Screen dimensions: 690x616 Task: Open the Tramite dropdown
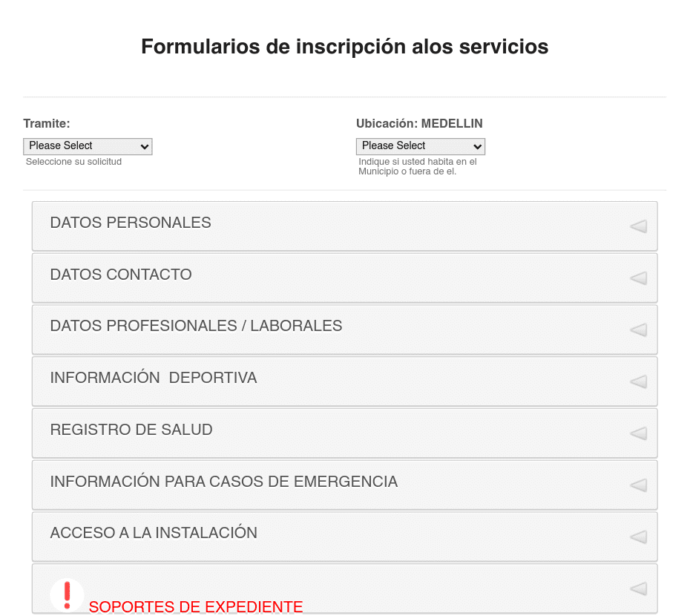tap(88, 146)
